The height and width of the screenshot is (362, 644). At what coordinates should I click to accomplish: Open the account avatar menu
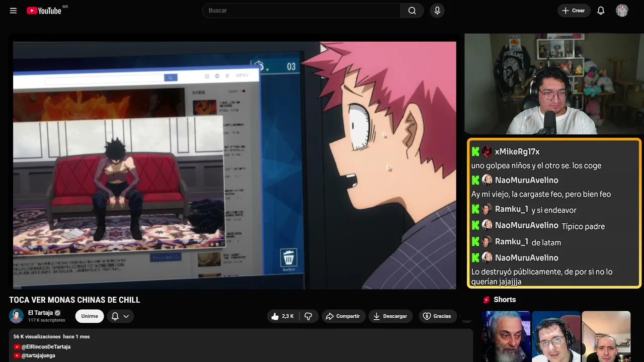click(x=622, y=11)
